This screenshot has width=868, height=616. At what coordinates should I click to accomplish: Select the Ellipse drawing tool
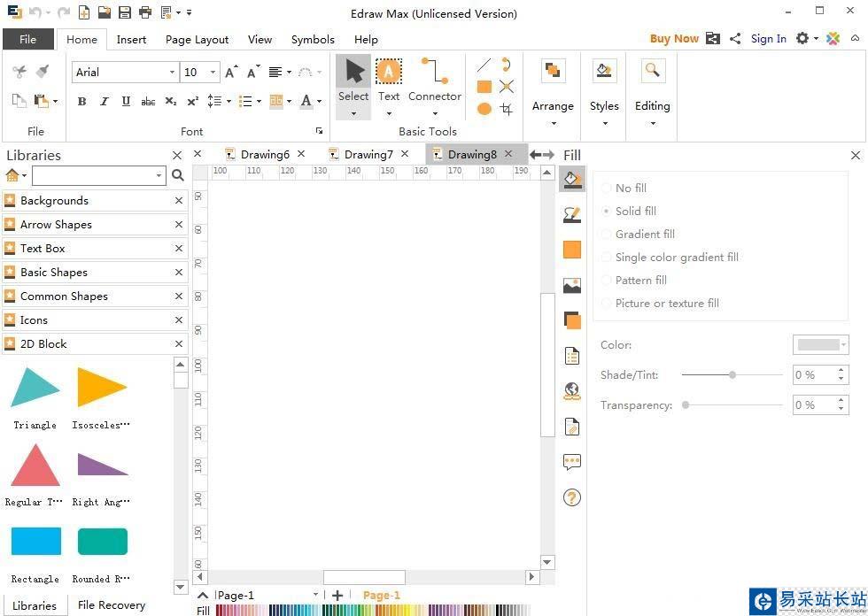484,109
